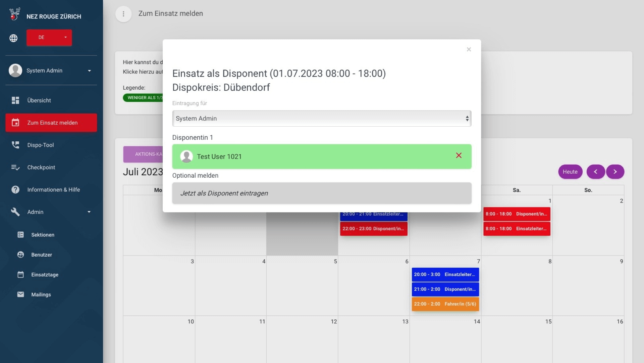Select the orange Fahrer/in (5/6) shift
This screenshot has width=644, height=363.
(x=445, y=304)
